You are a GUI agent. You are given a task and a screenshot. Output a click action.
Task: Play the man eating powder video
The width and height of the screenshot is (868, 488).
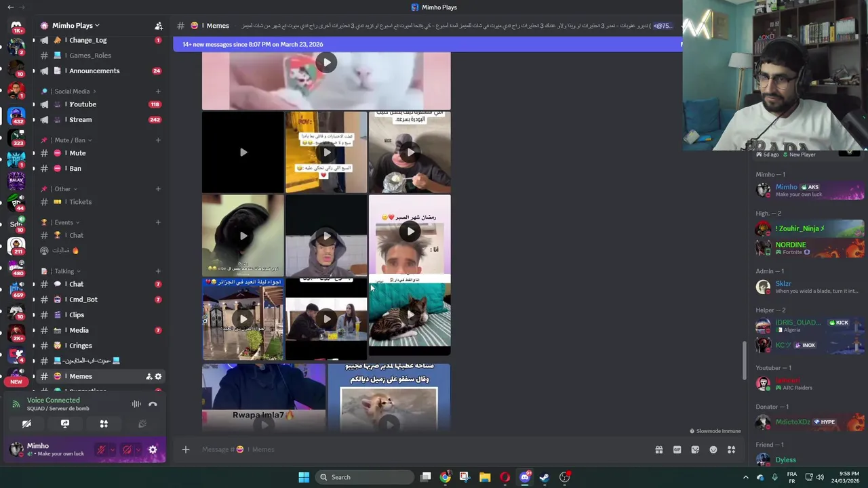410,152
